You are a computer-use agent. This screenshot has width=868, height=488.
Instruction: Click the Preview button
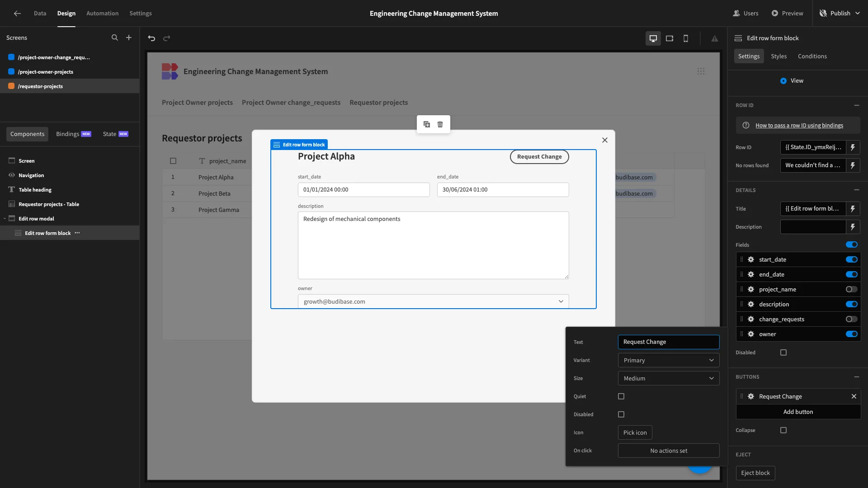pyautogui.click(x=788, y=14)
